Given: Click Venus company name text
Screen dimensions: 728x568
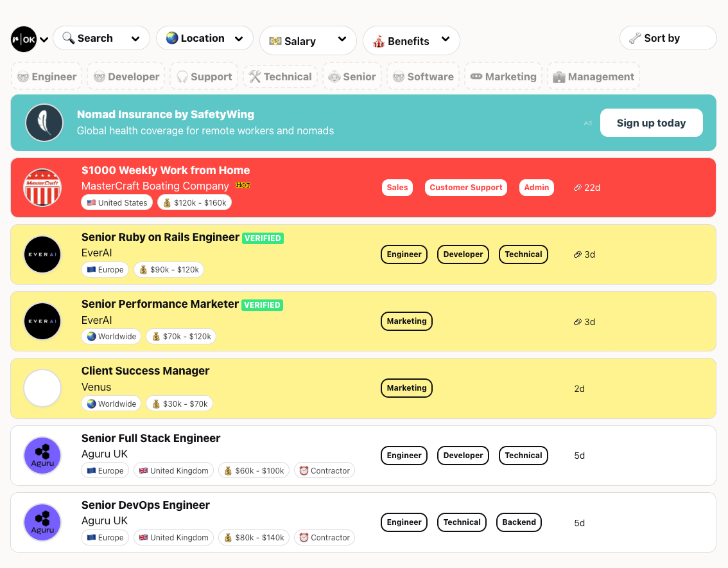Looking at the screenshot, I should (96, 387).
